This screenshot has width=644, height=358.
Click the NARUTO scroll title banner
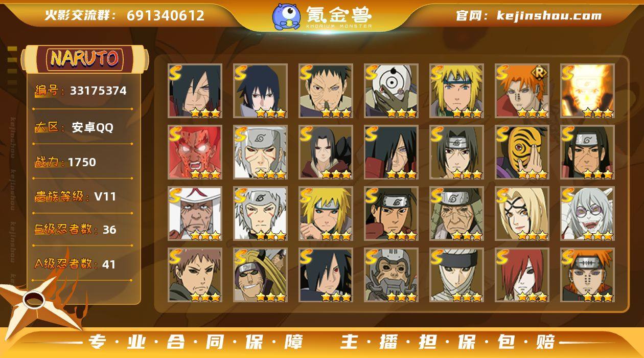(x=84, y=59)
